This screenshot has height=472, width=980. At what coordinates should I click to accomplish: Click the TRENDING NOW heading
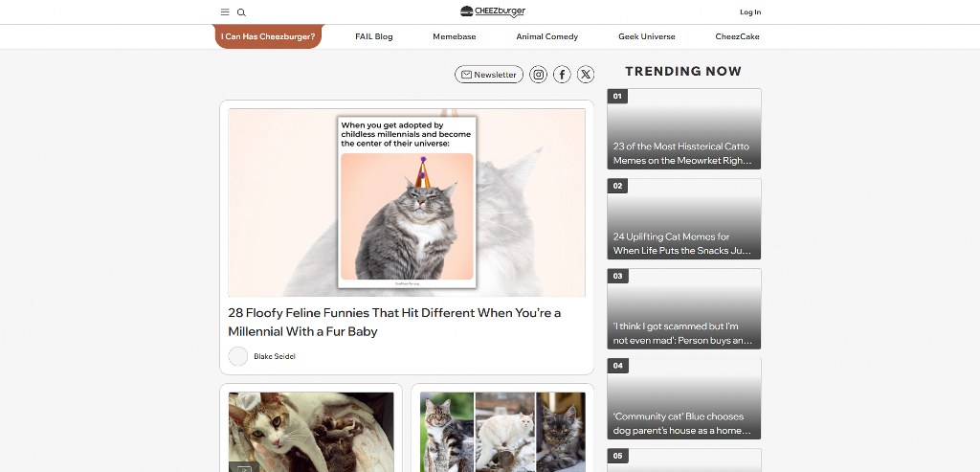[x=683, y=71]
